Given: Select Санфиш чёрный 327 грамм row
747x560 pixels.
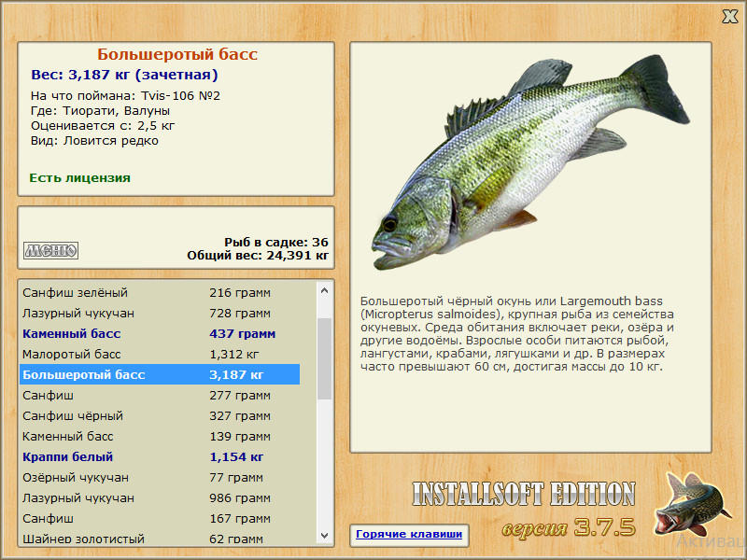Looking at the screenshot, I should (x=160, y=415).
